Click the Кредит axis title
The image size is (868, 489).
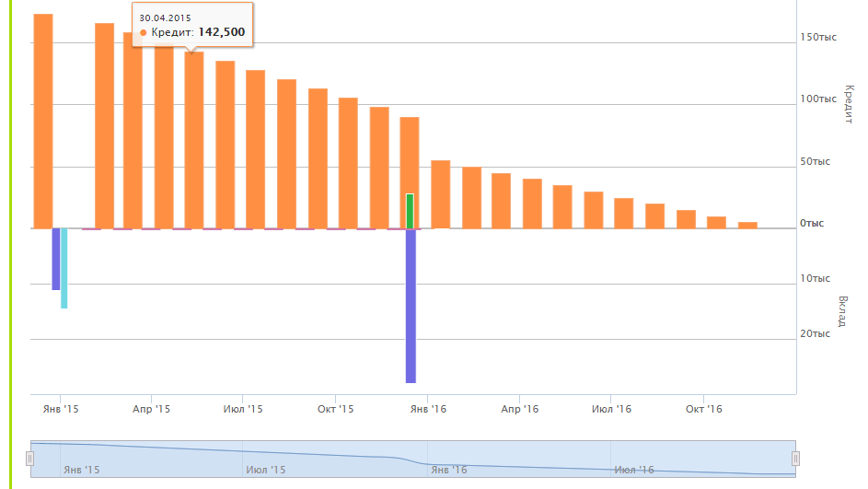pos(847,103)
